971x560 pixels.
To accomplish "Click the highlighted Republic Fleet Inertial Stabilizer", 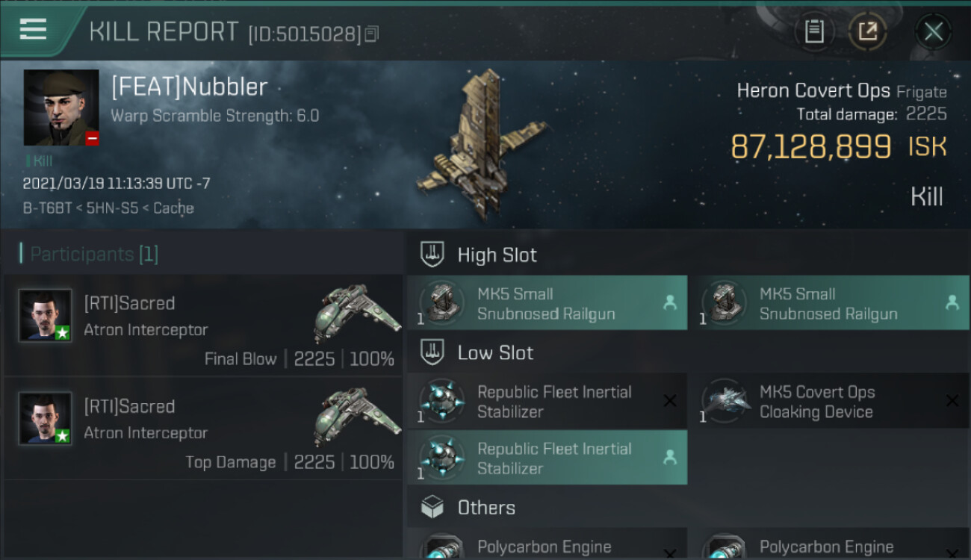I will [x=547, y=458].
